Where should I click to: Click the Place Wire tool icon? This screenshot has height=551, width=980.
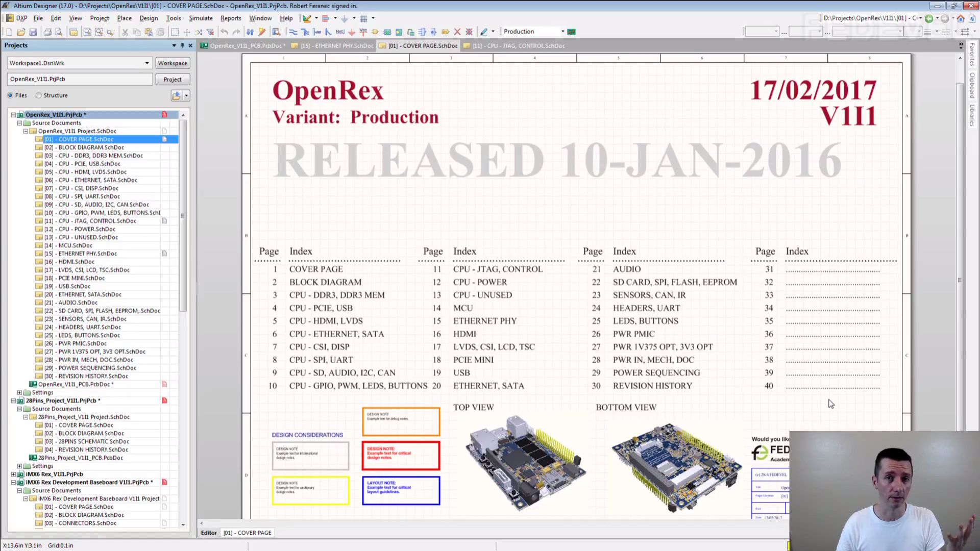point(293,32)
